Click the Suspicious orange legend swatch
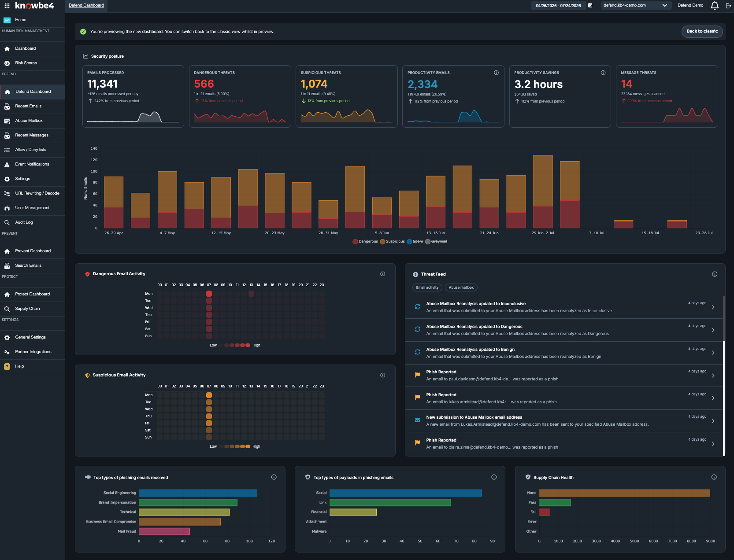Viewport: 734px width, 560px height. [382, 241]
